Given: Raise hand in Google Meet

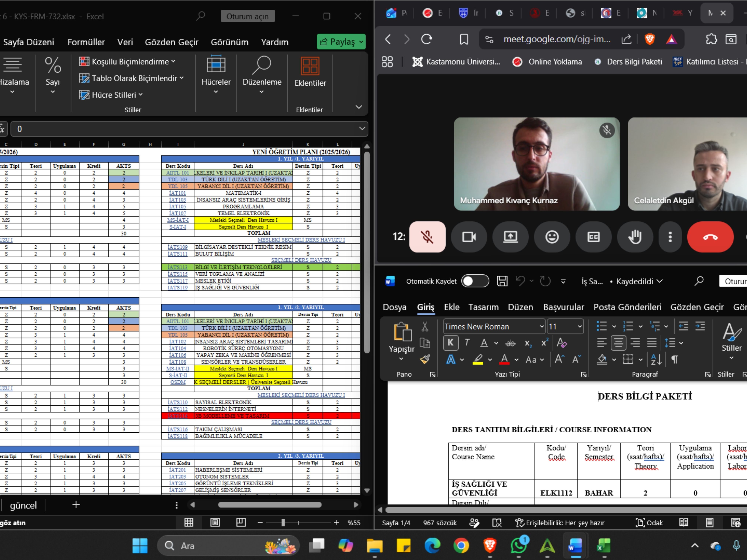Looking at the screenshot, I should pyautogui.click(x=635, y=237).
